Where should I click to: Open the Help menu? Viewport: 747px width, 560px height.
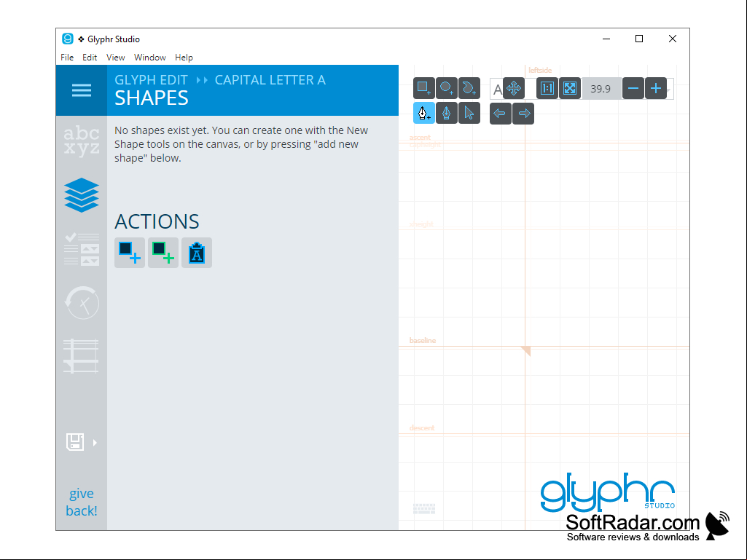coord(184,57)
